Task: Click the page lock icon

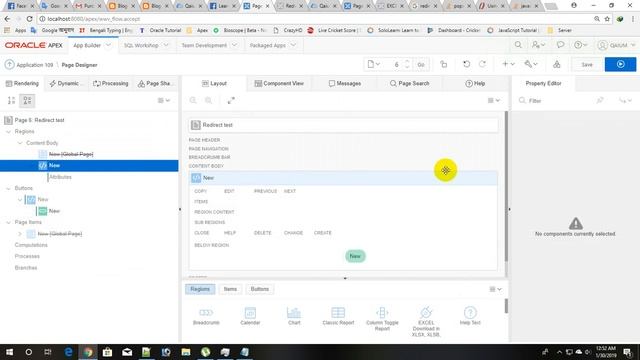Action: (x=443, y=64)
